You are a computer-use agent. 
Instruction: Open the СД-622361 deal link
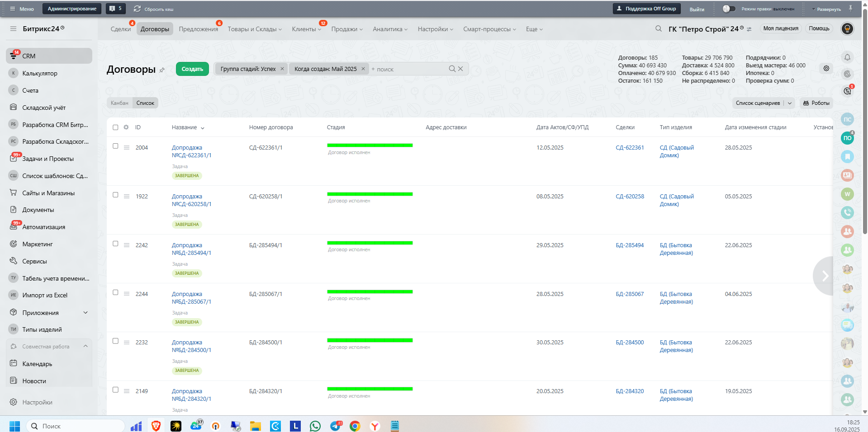[x=629, y=148]
